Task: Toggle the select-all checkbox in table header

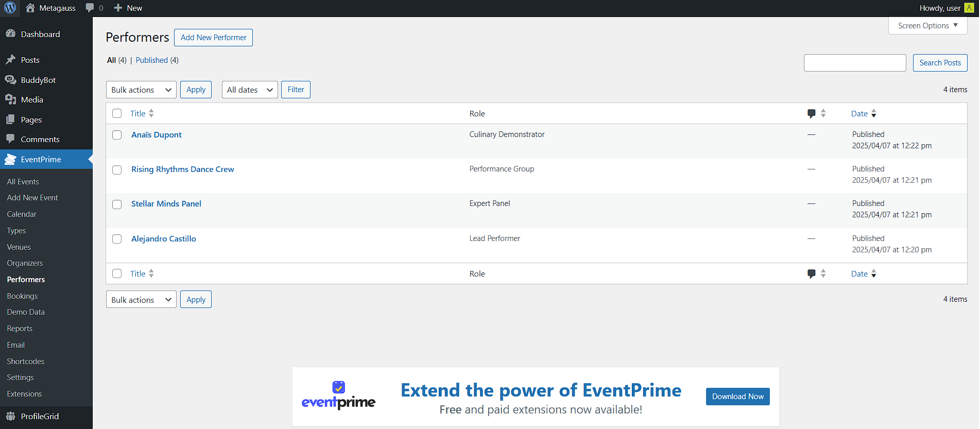Action: [117, 113]
